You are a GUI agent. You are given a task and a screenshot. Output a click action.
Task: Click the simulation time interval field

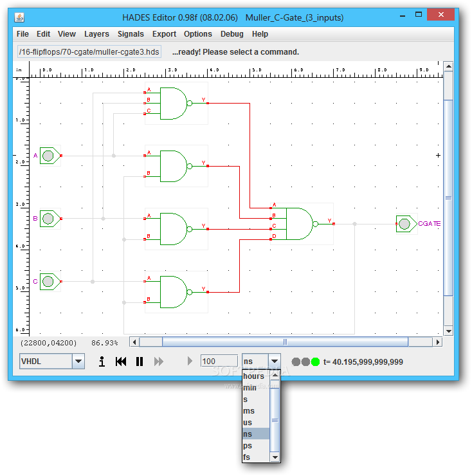(x=219, y=362)
